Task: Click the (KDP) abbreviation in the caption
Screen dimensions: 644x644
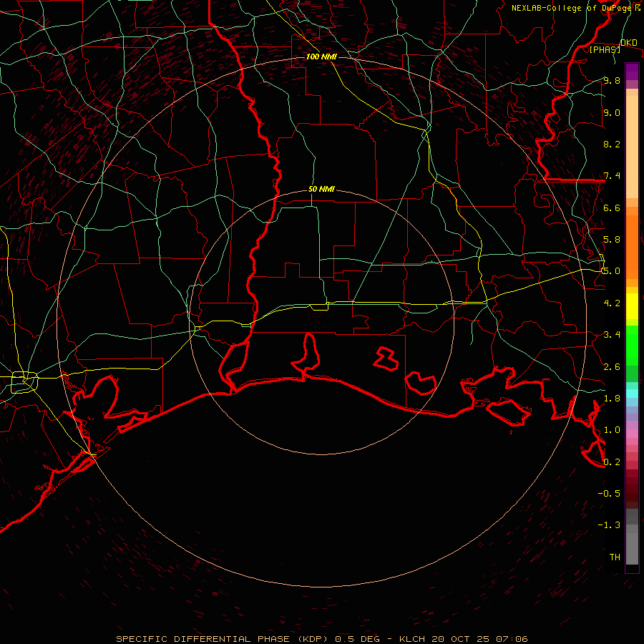Action: tap(312, 639)
